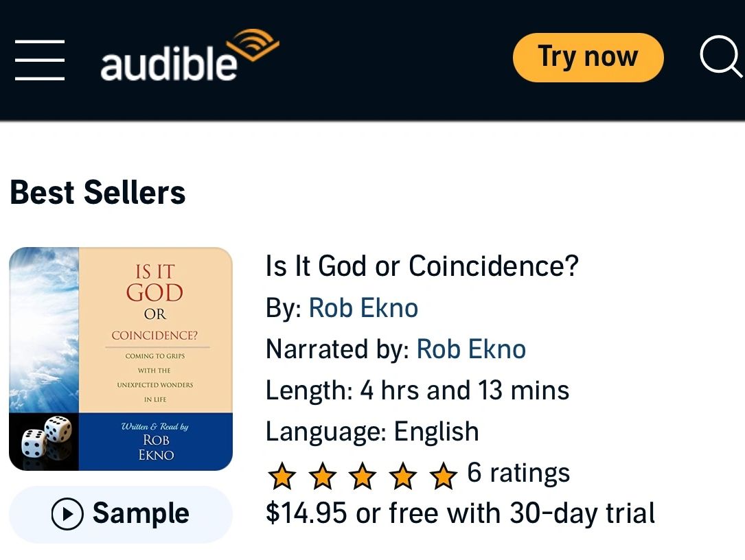Click the Best Sellers heading
Screen dimensions: 745x560
98,193
